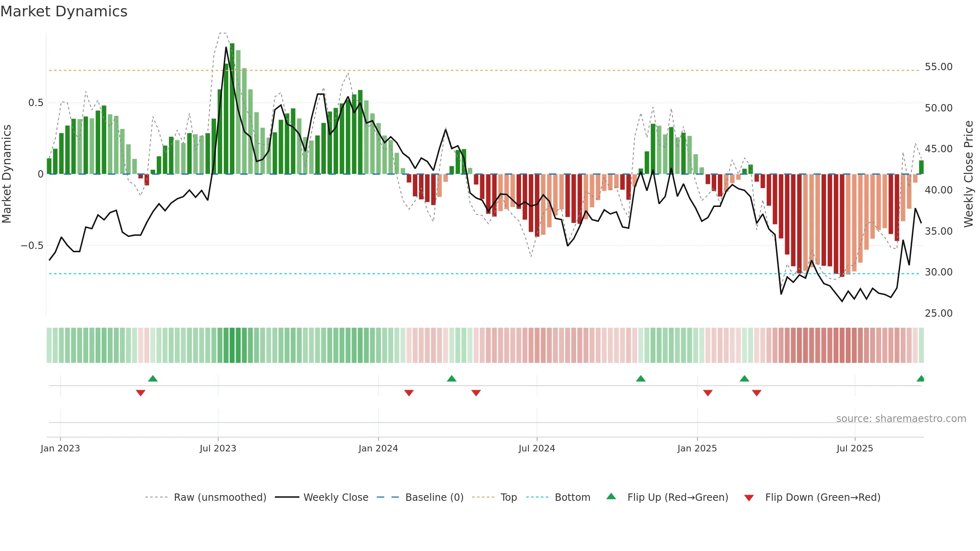The image size is (980, 551).
Task: Click the Jan 2024 axis label
Action: tap(379, 448)
